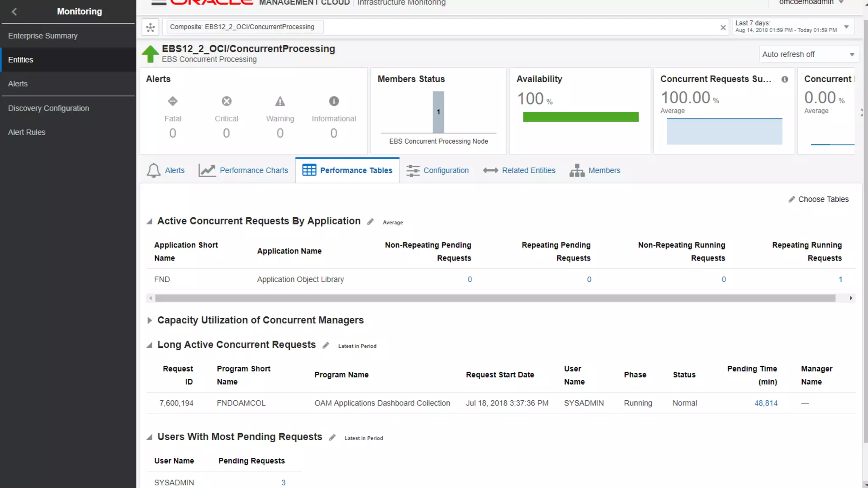Click left arrow of table horizontal scrollbar
Screen dimensions: 868x488
[x=150, y=298]
